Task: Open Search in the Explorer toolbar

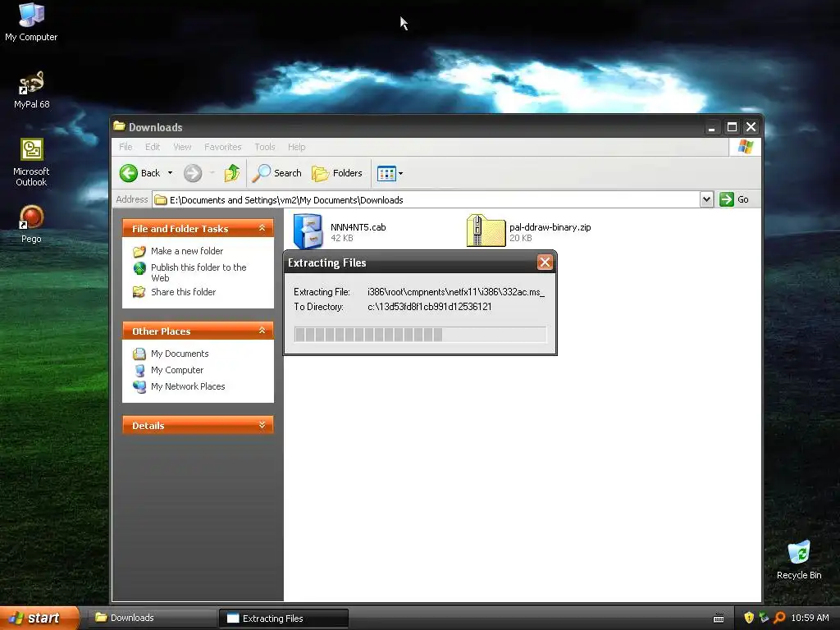Action: click(x=277, y=173)
